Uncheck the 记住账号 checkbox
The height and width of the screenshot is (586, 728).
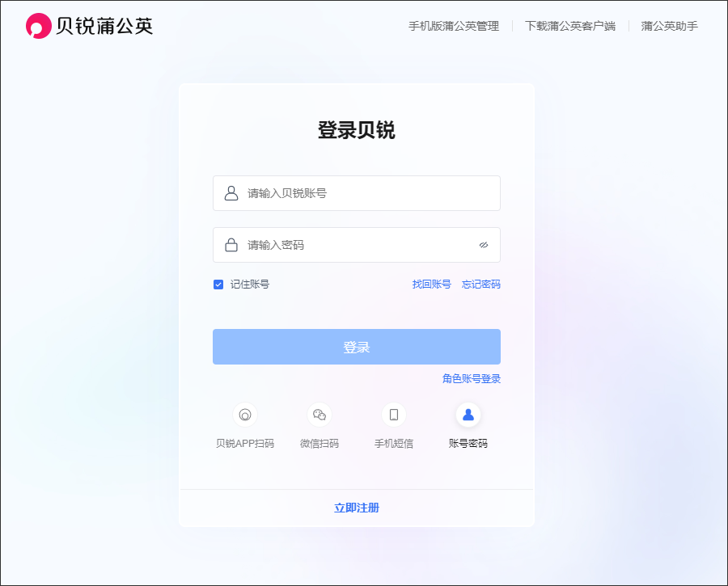218,285
